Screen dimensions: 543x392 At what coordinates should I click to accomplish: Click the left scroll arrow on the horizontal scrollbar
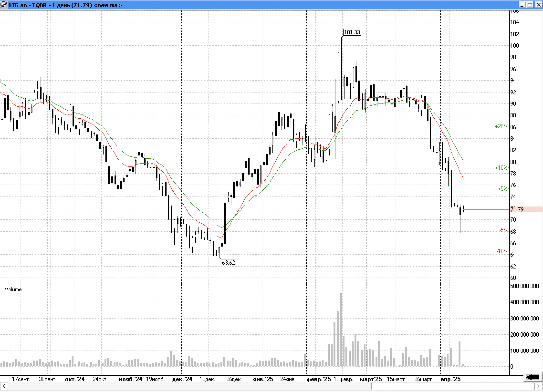point(4,386)
